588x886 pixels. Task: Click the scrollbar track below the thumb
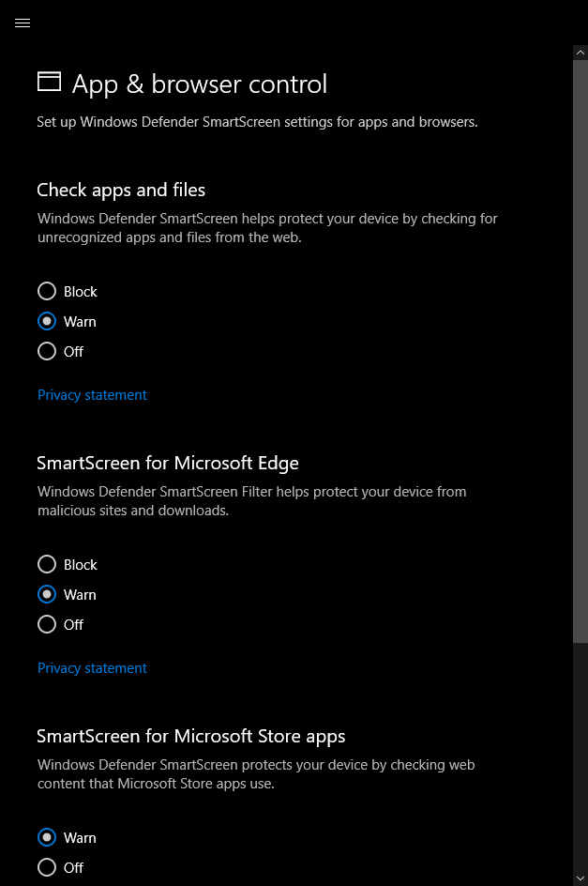(580, 756)
